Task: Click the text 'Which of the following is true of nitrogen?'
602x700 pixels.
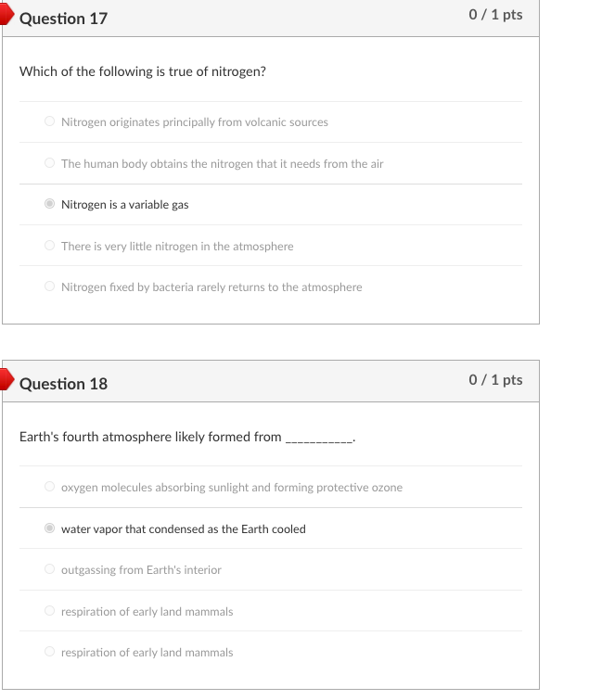Action: coord(143,71)
